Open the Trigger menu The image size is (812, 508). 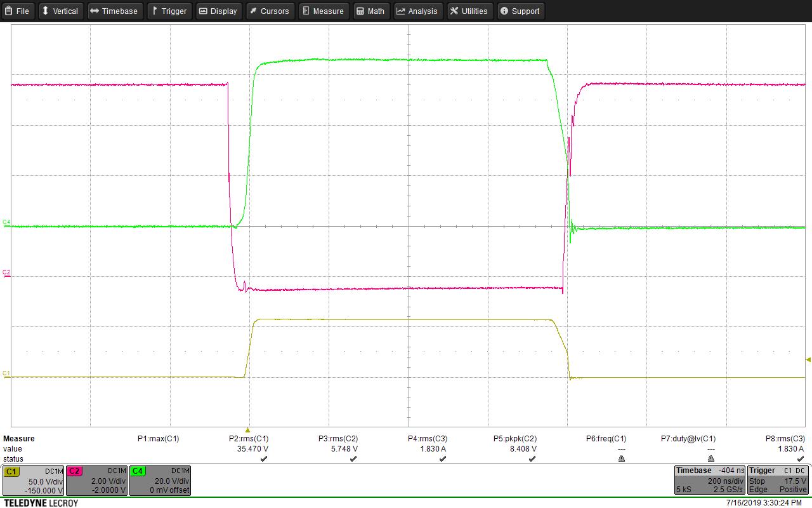coord(169,11)
